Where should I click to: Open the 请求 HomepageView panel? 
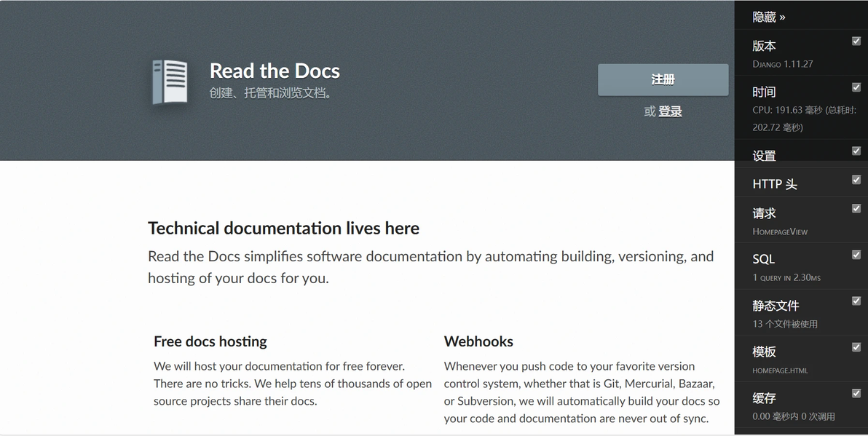tap(793, 221)
